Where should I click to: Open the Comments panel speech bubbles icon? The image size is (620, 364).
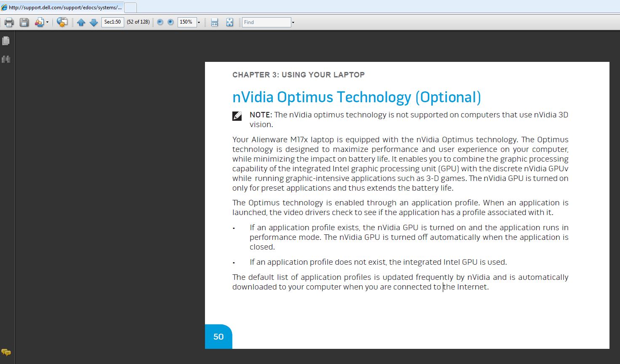coord(6,353)
